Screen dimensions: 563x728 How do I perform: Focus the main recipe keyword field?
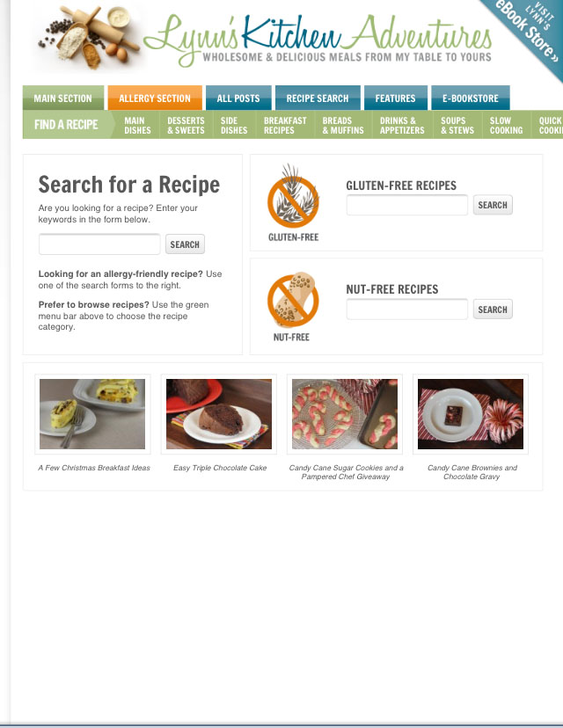point(99,244)
